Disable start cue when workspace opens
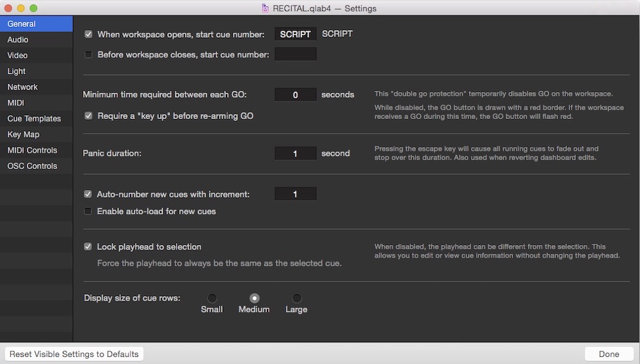This screenshot has height=364, width=640. (x=88, y=35)
